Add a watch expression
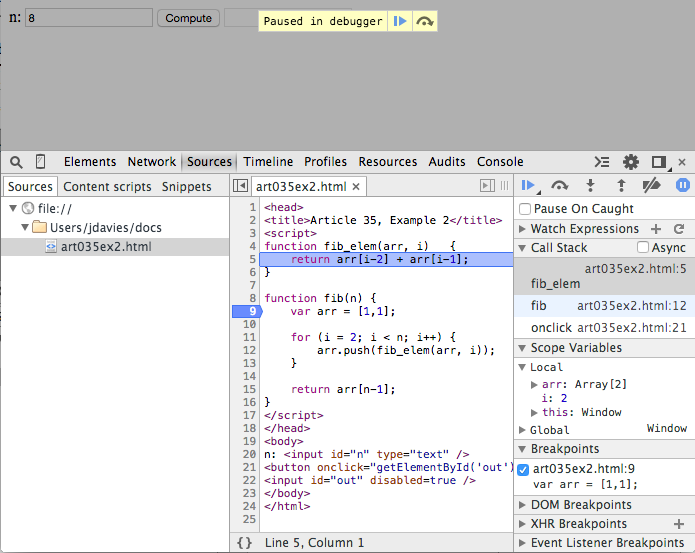The width and height of the screenshot is (695, 553). click(656, 229)
